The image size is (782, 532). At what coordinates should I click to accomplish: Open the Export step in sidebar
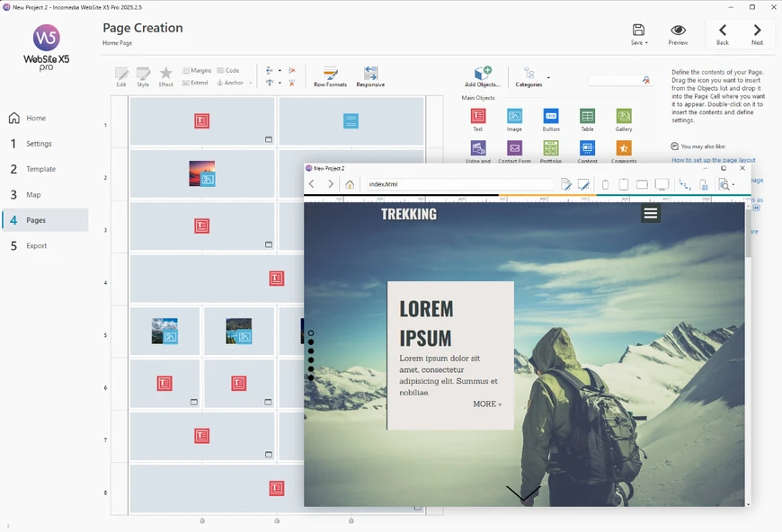point(37,245)
